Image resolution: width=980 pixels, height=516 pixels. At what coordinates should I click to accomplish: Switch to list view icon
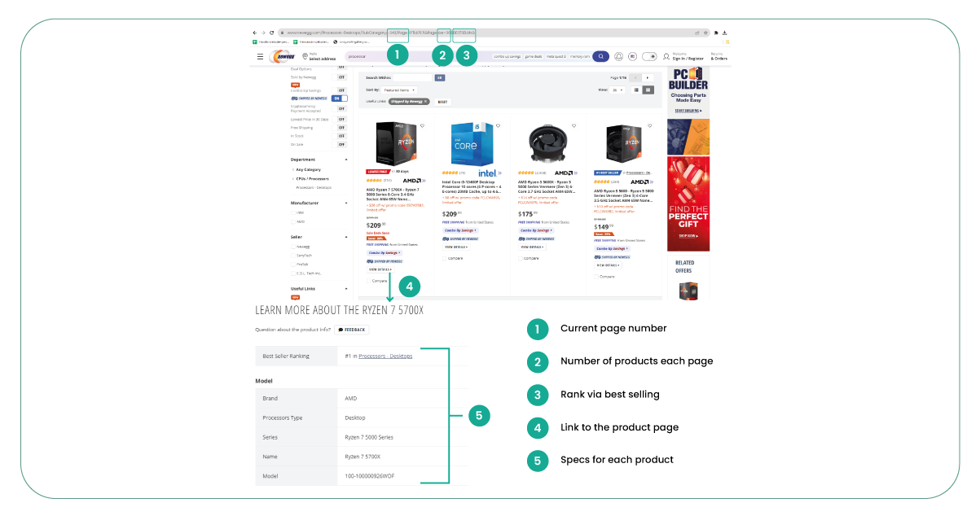pyautogui.click(x=636, y=90)
